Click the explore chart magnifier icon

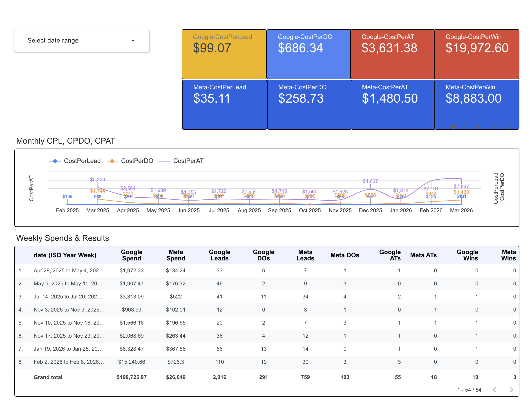[477, 126]
